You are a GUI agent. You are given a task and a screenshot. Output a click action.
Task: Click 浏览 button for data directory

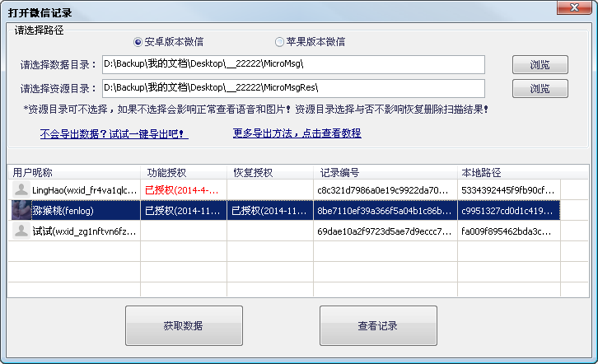click(540, 65)
